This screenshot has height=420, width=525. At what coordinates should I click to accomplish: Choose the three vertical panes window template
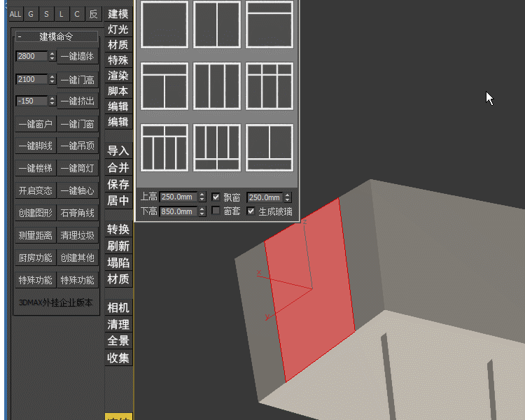click(x=216, y=86)
